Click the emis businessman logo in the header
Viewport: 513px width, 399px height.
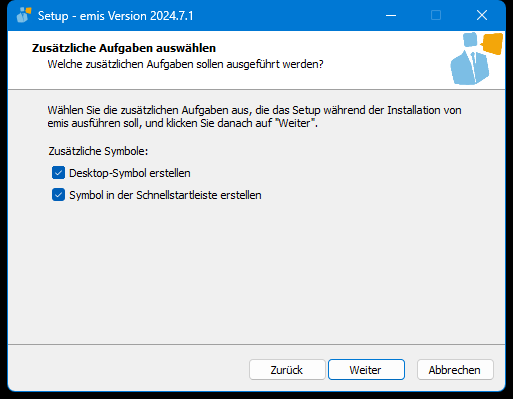pos(477,58)
